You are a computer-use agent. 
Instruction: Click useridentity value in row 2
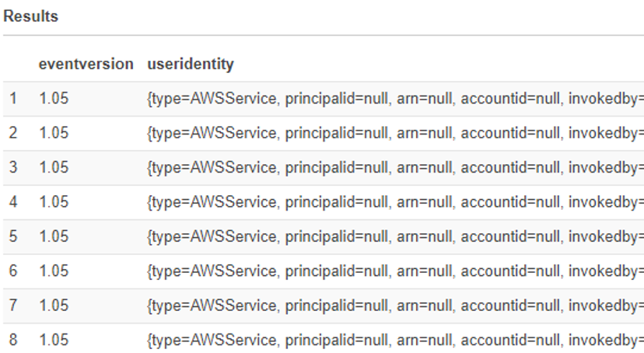click(396, 134)
